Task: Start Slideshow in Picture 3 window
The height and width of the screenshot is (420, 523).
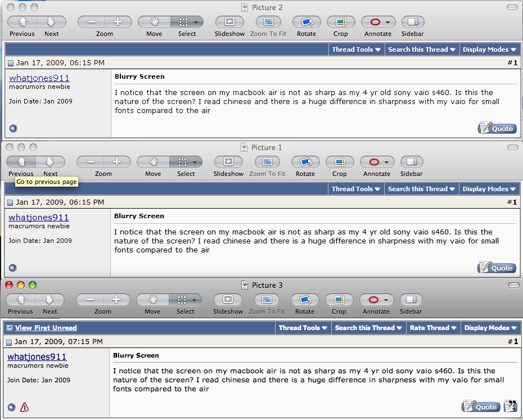Action: (x=228, y=300)
